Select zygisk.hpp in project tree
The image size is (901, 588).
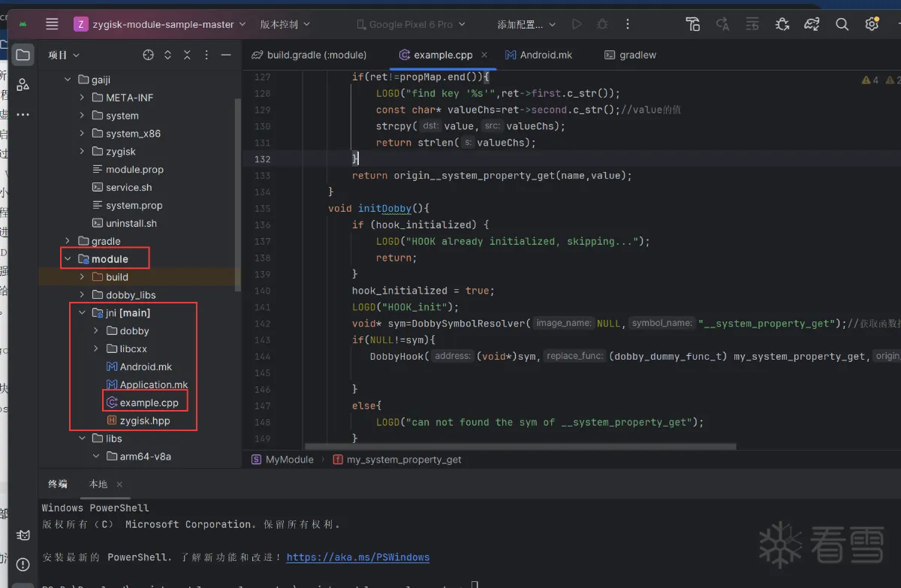pos(139,421)
